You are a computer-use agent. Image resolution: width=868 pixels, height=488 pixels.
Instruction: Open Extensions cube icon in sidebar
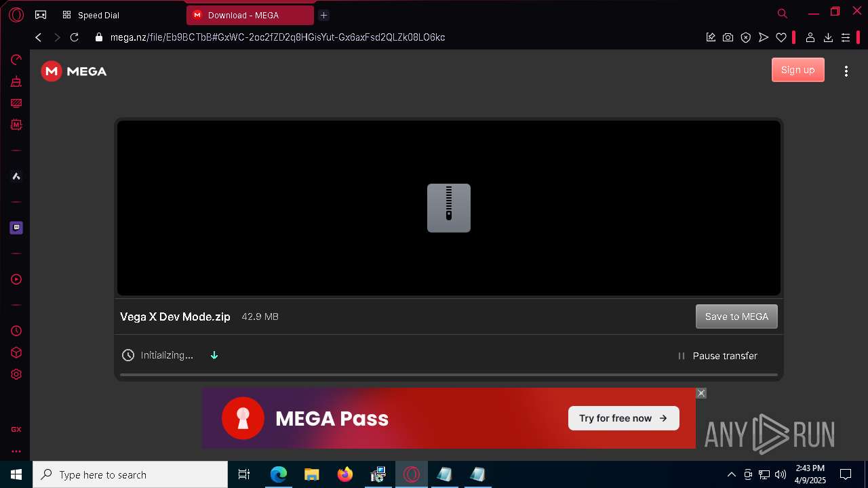click(x=16, y=352)
